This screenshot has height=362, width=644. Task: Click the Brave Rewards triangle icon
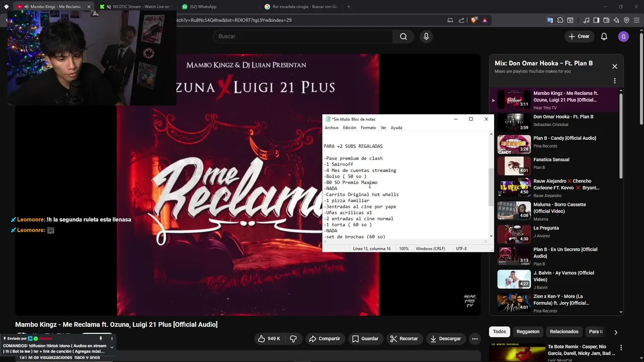485,20
